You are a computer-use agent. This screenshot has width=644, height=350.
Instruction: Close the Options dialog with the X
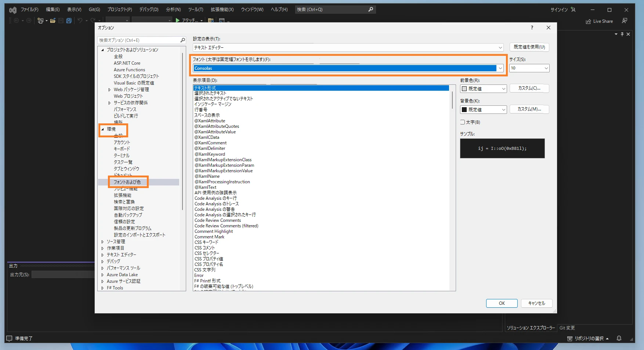[549, 28]
